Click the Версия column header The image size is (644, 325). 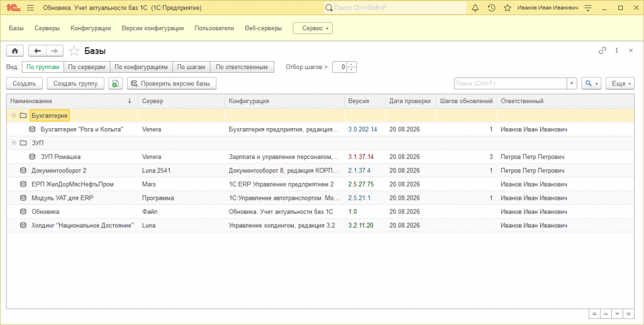coord(365,101)
